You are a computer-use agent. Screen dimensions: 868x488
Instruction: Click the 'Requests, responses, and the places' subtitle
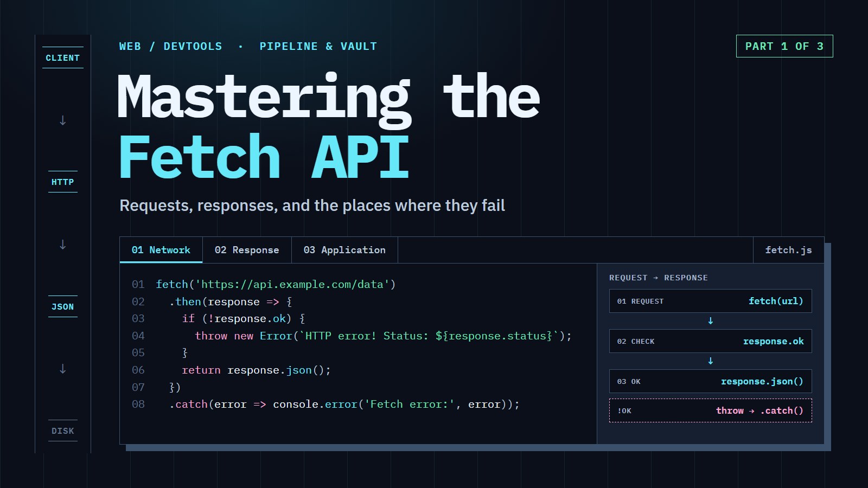(x=312, y=206)
